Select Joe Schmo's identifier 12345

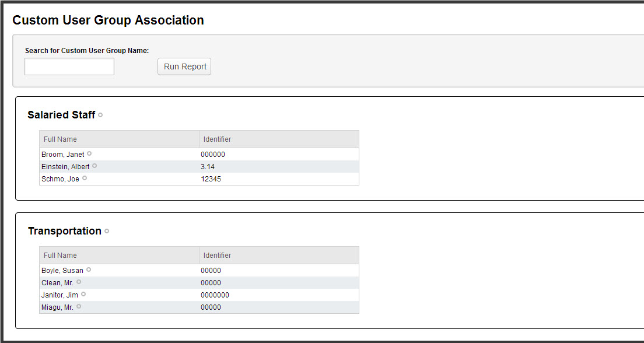click(x=211, y=179)
